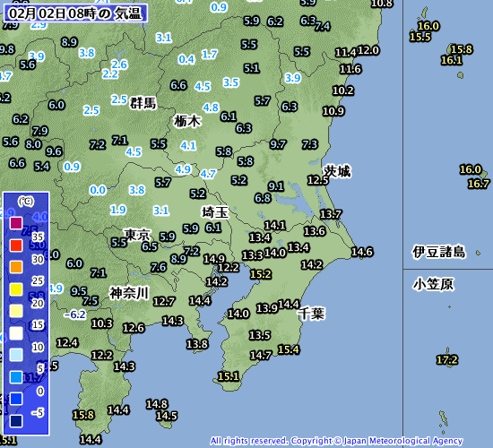Click the 3.5 temperature reading
493x448 pixels.
pos(231,82)
